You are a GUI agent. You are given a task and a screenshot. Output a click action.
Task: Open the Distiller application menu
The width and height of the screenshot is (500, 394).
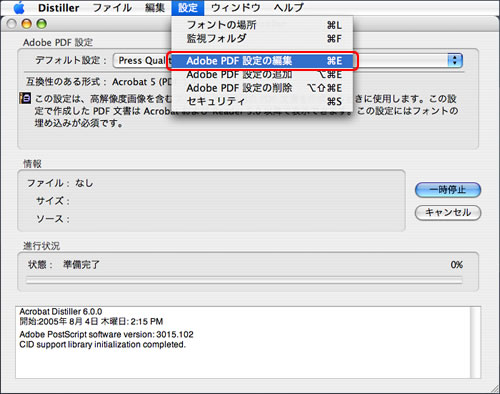click(x=59, y=8)
